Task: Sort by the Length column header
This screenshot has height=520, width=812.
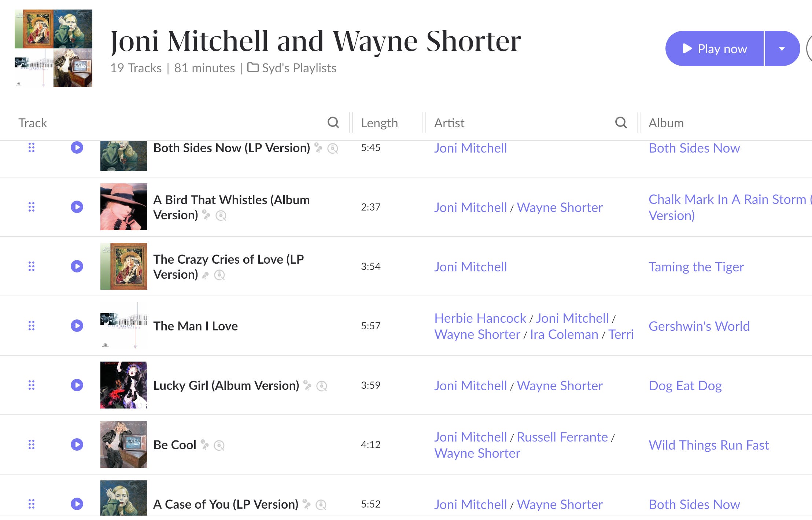Action: 379,123
